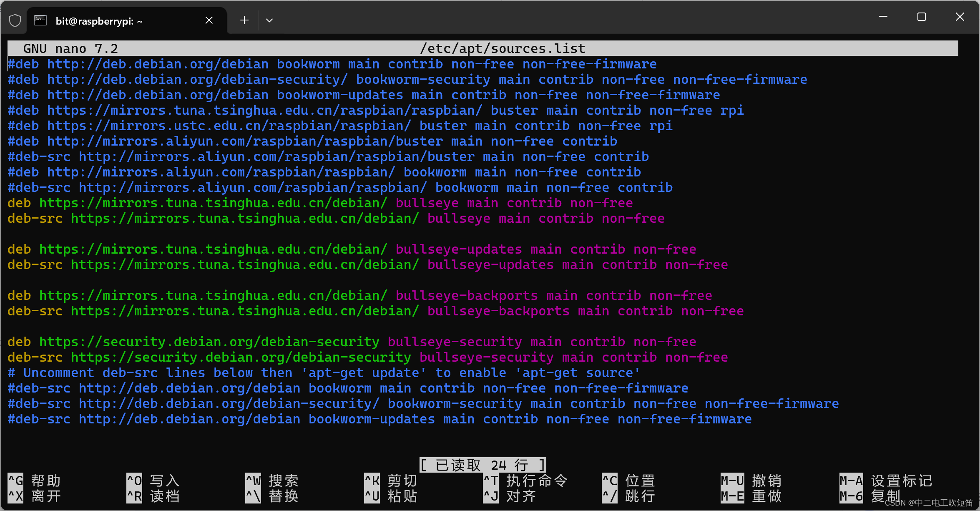This screenshot has width=980, height=511.
Task: Click the ^X 离开 exit shortcut
Action: click(x=34, y=496)
